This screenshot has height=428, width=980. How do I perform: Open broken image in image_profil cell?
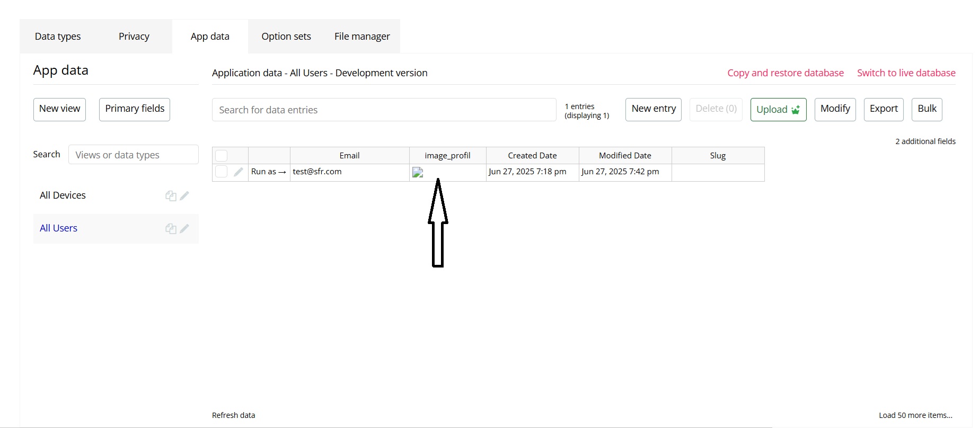(418, 172)
